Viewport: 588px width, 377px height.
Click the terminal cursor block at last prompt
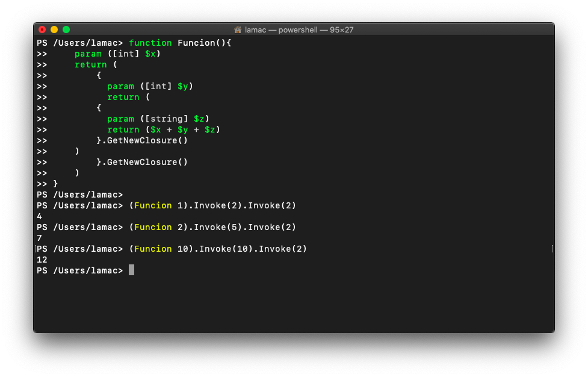(131, 270)
